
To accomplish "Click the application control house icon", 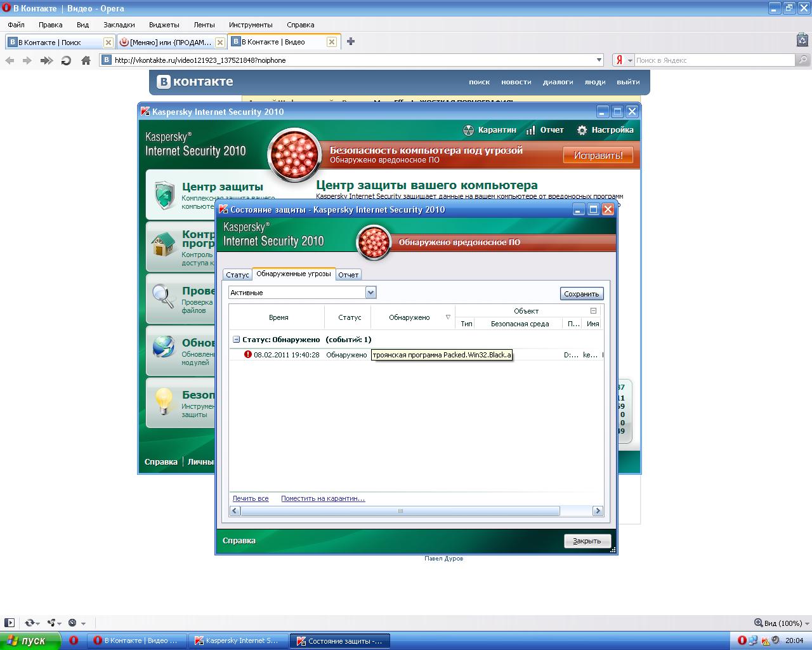I will pyautogui.click(x=163, y=244).
